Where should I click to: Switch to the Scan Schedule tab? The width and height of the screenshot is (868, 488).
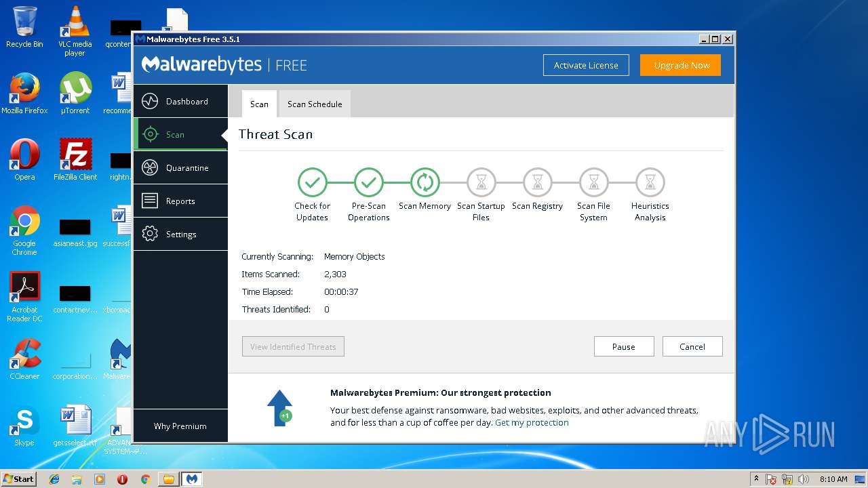click(315, 104)
